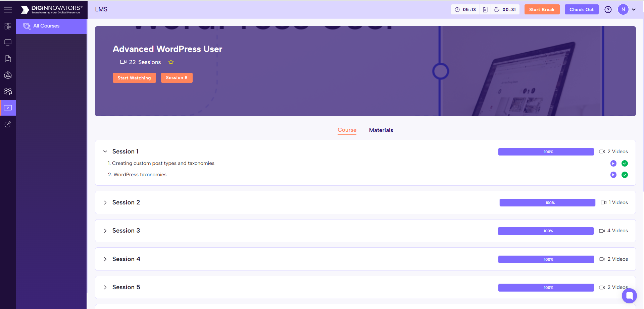Image resolution: width=644 pixels, height=309 pixels.
Task: Open the monitor icon in the sidebar
Action: (x=8, y=42)
